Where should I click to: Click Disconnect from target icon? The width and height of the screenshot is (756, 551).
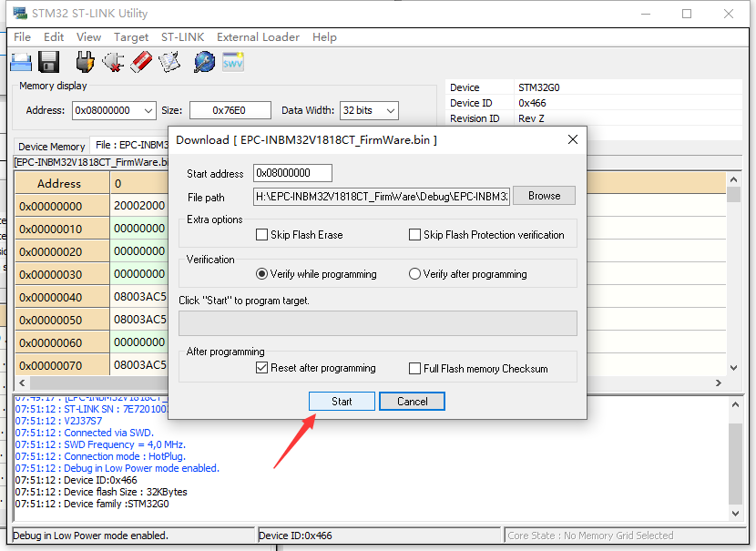pyautogui.click(x=113, y=62)
